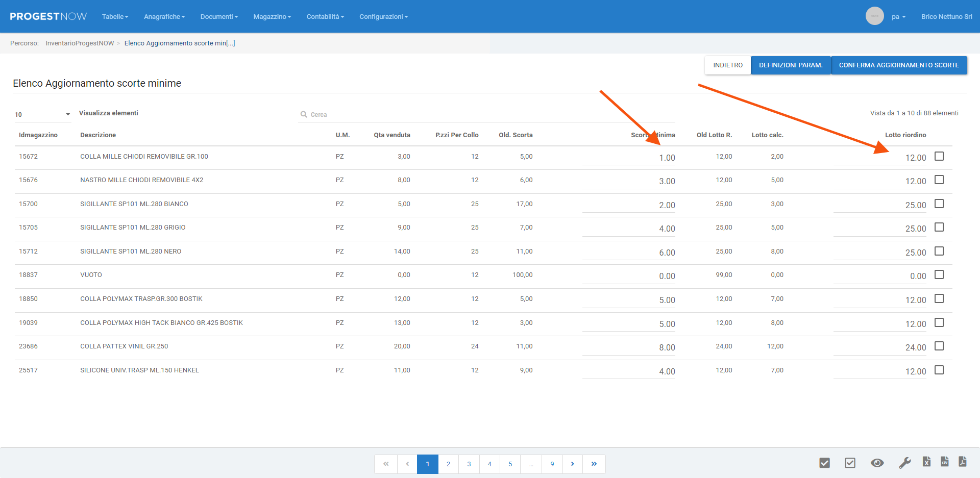Tick checkbox for COLLA MILLE CHIODI row
The height and width of the screenshot is (478, 980).
939,156
